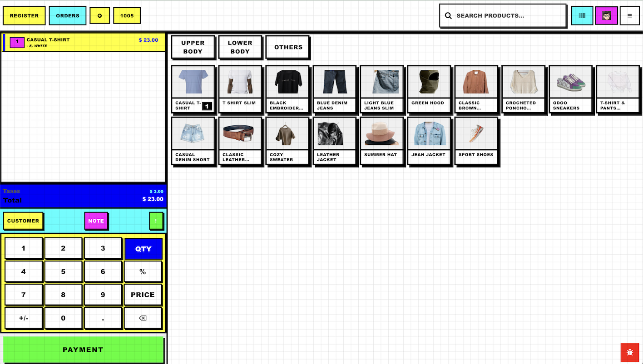643x364 pixels.
Task: Choose a Customer for the order
Action: (x=23, y=221)
